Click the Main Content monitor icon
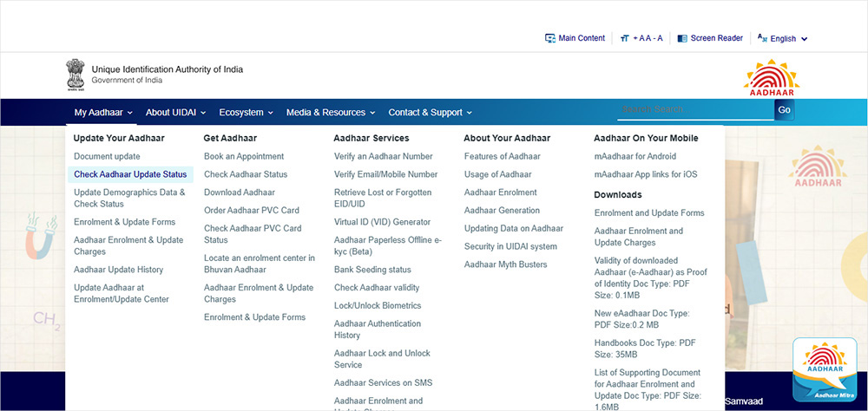This screenshot has width=868, height=411. pos(549,38)
